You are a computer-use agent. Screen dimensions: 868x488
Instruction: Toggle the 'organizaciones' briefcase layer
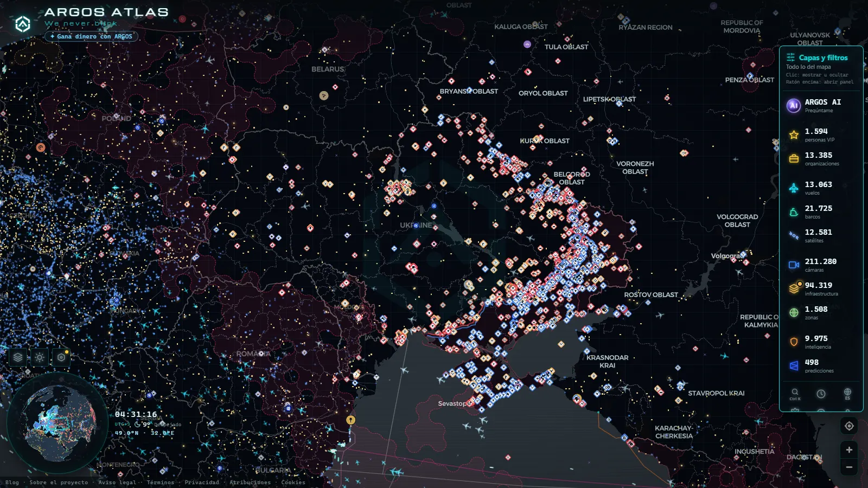(x=794, y=158)
